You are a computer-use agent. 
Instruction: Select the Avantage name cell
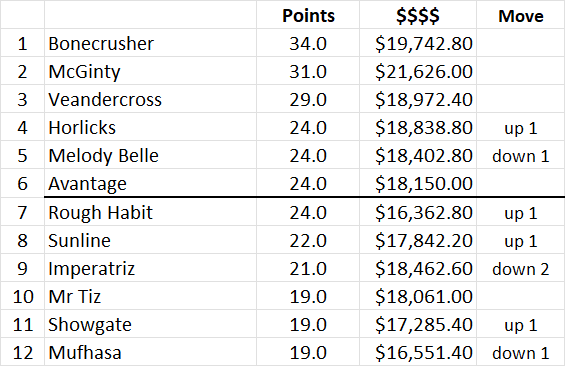click(x=150, y=183)
